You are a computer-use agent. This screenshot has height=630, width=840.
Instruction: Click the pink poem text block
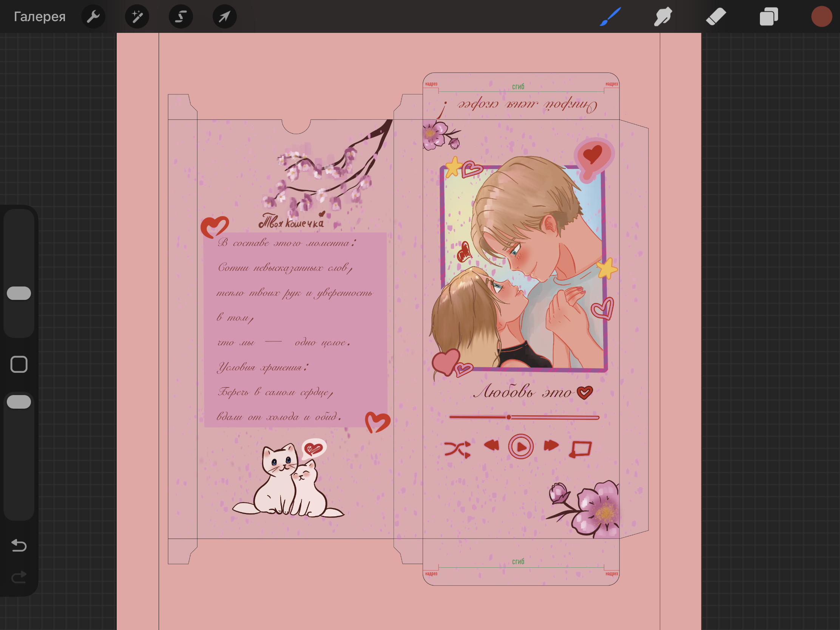tap(295, 330)
